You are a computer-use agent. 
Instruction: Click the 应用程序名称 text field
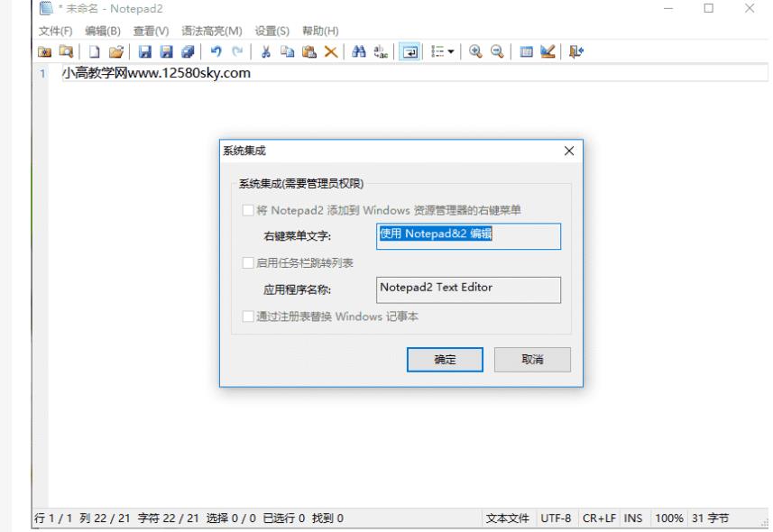click(468, 290)
